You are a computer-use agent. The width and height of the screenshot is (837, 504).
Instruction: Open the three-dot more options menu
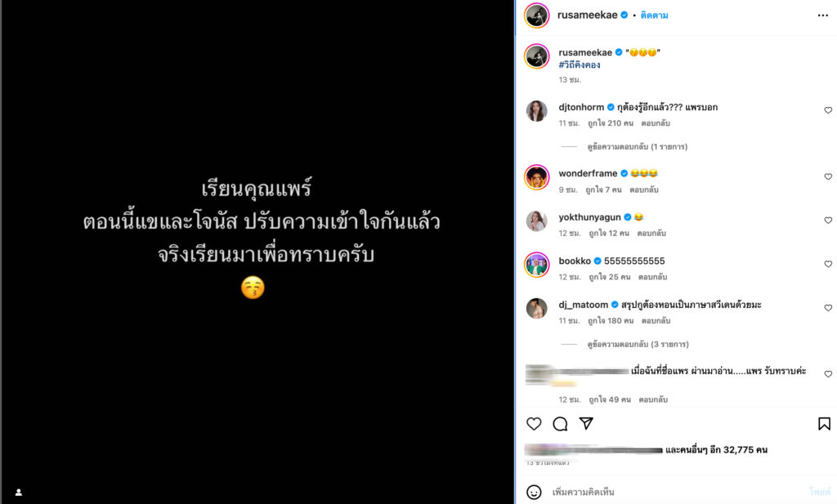(822, 16)
